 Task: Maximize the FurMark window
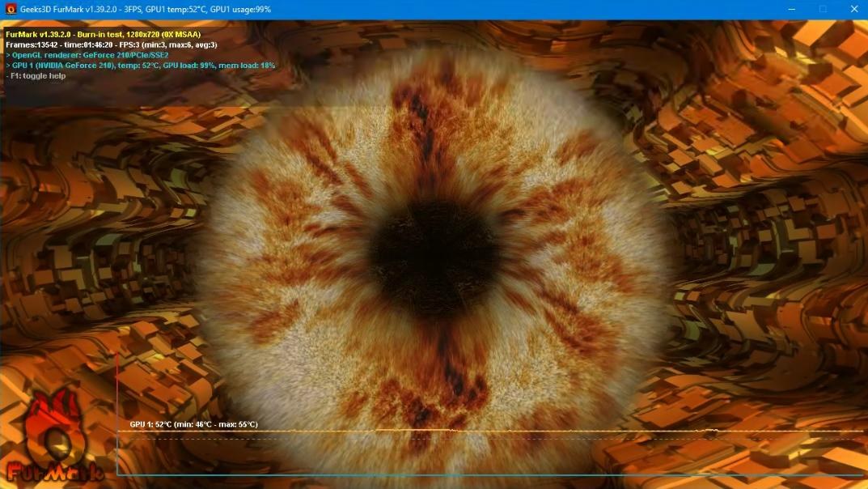[x=823, y=9]
